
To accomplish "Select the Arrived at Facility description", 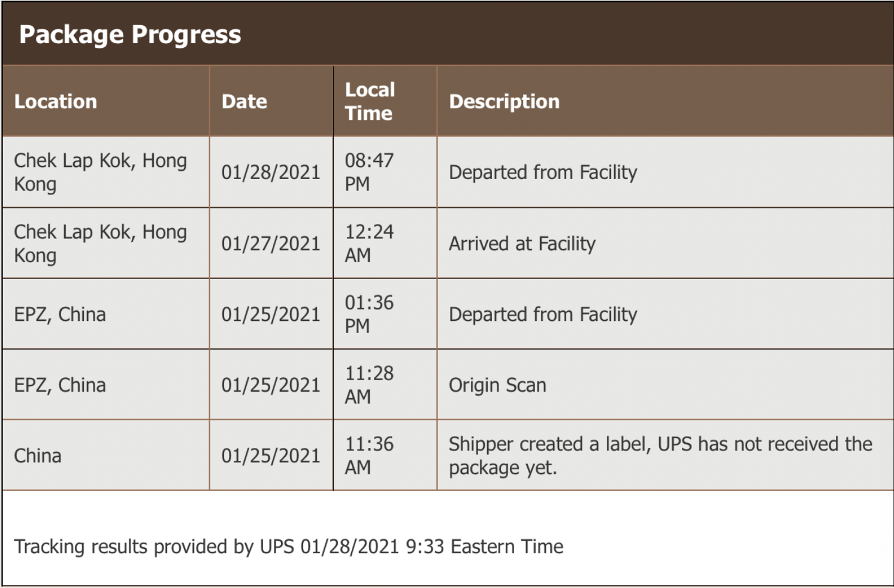I will coord(522,244).
